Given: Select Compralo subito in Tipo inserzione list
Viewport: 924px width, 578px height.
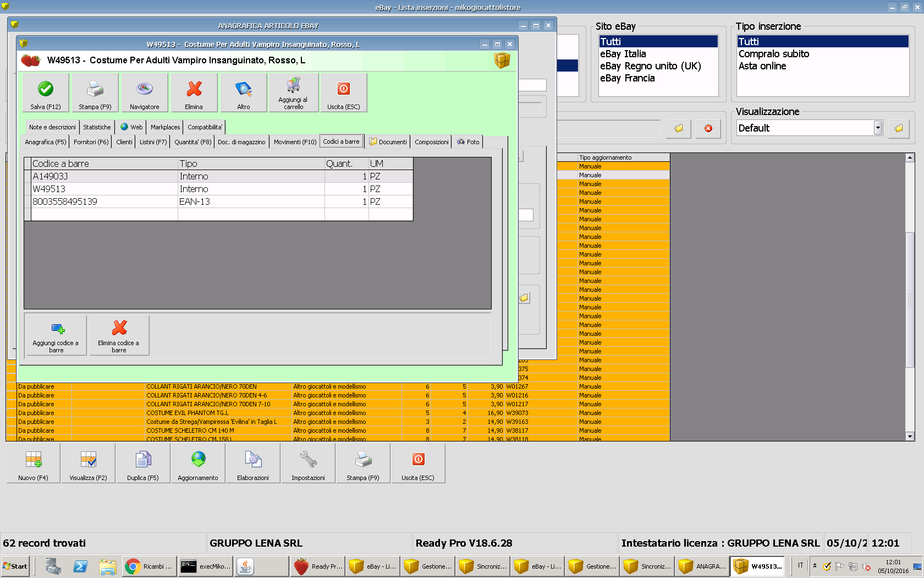Looking at the screenshot, I should [774, 54].
